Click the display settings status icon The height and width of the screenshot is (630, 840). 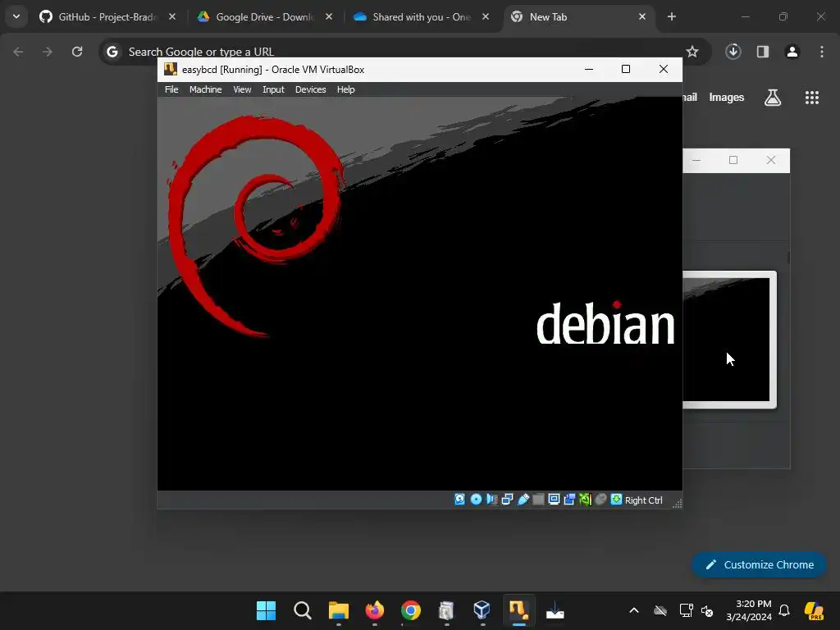554,500
